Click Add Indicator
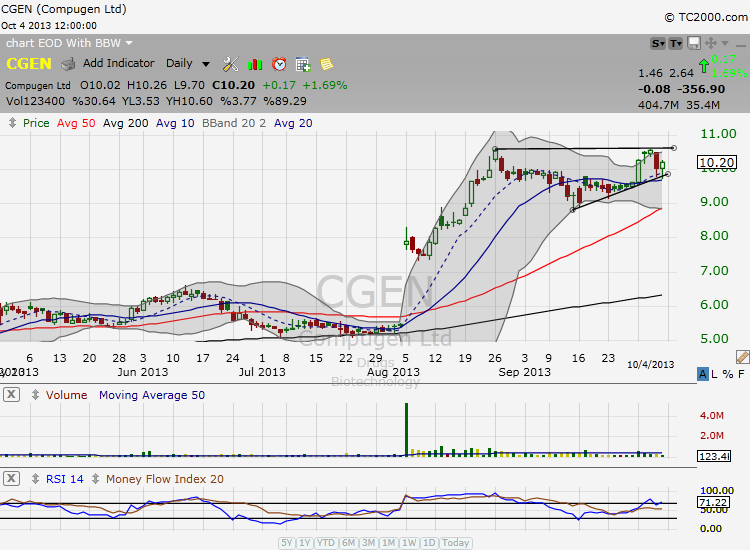This screenshot has height=550, width=750. [x=119, y=63]
